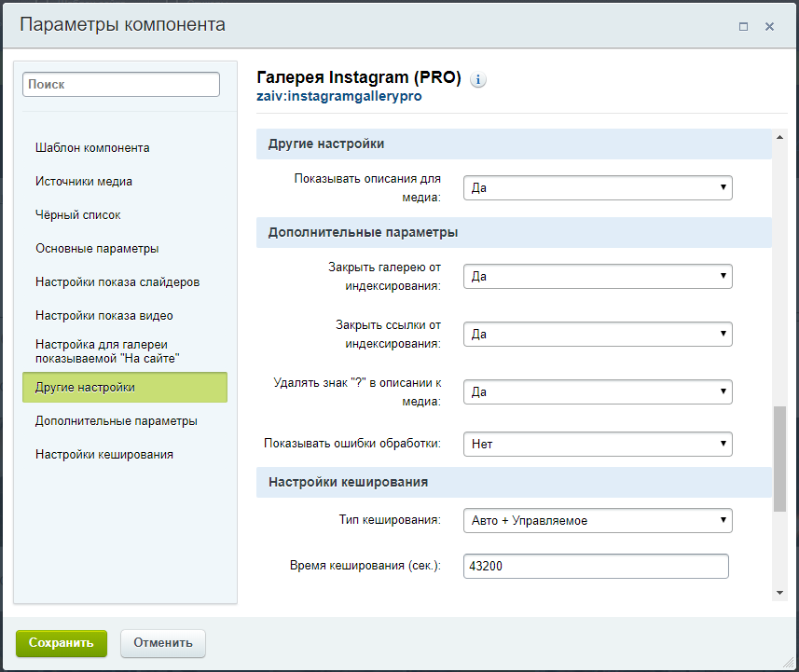Image resolution: width=799 pixels, height=672 pixels.
Task: Close the component parameters dialog
Action: 769,27
